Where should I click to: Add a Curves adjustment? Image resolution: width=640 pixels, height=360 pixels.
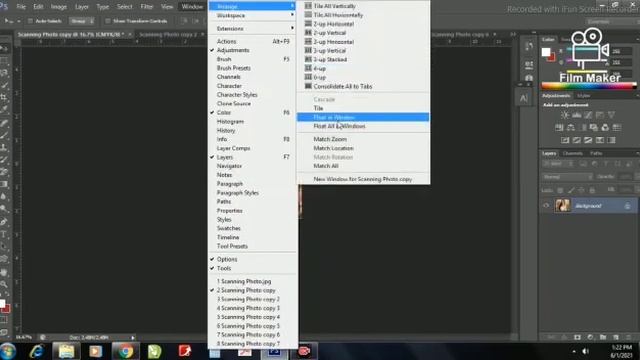[x=588, y=116]
